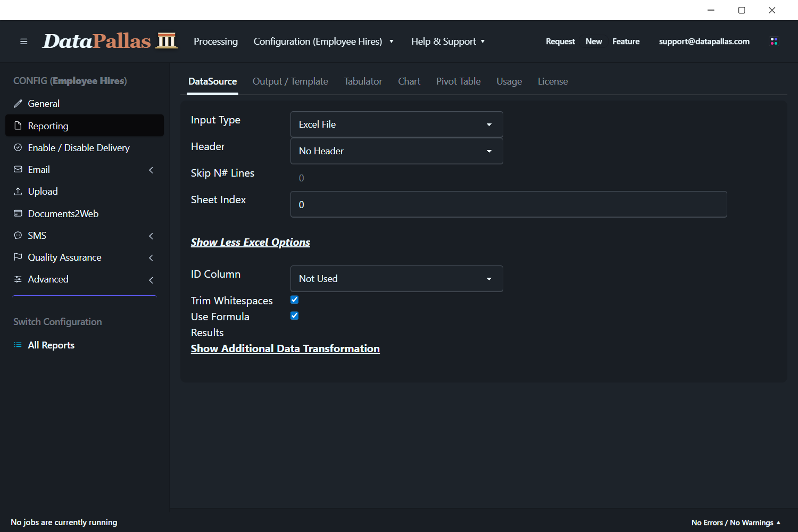Click the Sheet Index input field
The height and width of the screenshot is (532, 798).
(x=509, y=204)
